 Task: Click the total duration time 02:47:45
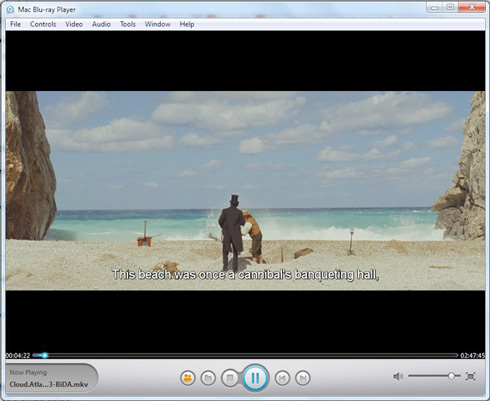coord(472,355)
